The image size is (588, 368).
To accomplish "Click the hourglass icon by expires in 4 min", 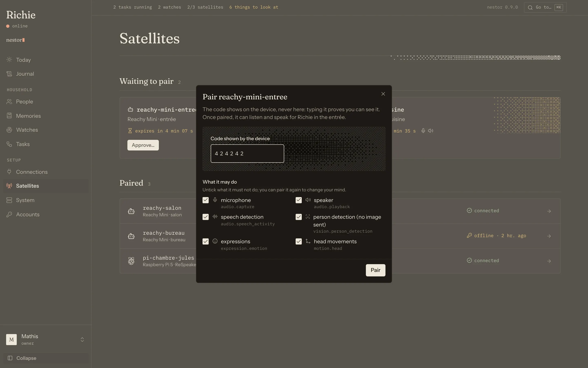I will tap(130, 131).
